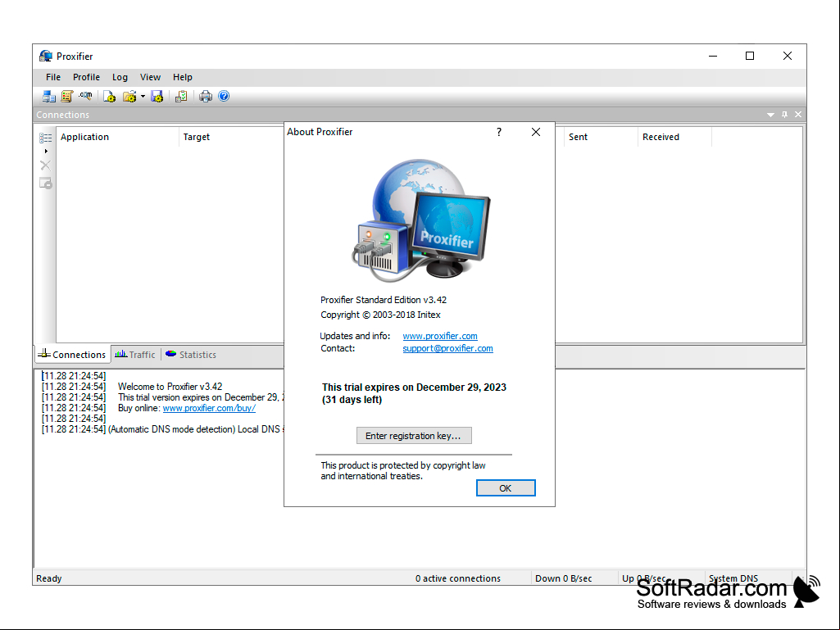Image resolution: width=840 pixels, height=630 pixels.
Task: Open the checklist clipboard toolbar icon
Action: pos(181,97)
